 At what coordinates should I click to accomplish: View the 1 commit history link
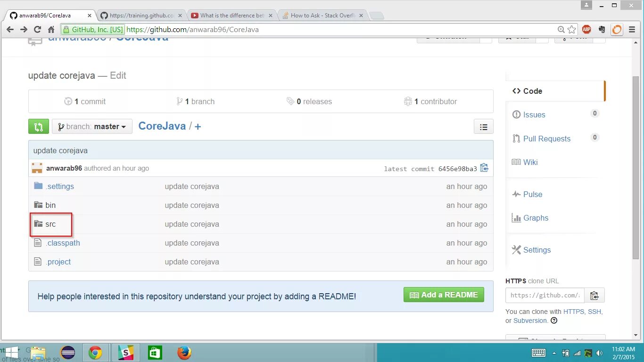click(x=85, y=101)
